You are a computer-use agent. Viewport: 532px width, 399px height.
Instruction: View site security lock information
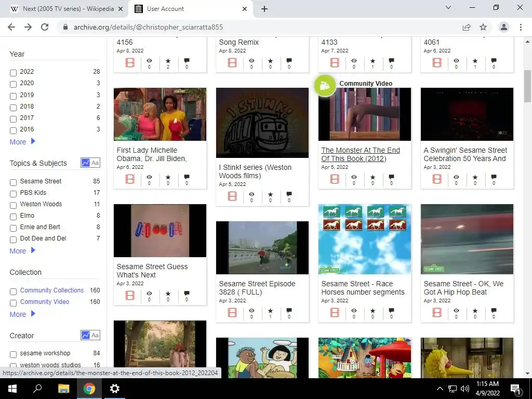click(x=65, y=27)
